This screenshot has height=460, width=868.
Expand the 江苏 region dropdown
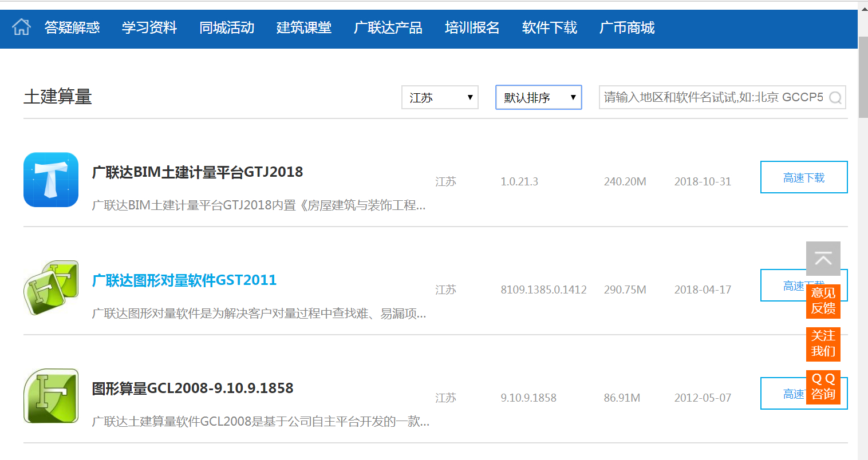(x=440, y=97)
